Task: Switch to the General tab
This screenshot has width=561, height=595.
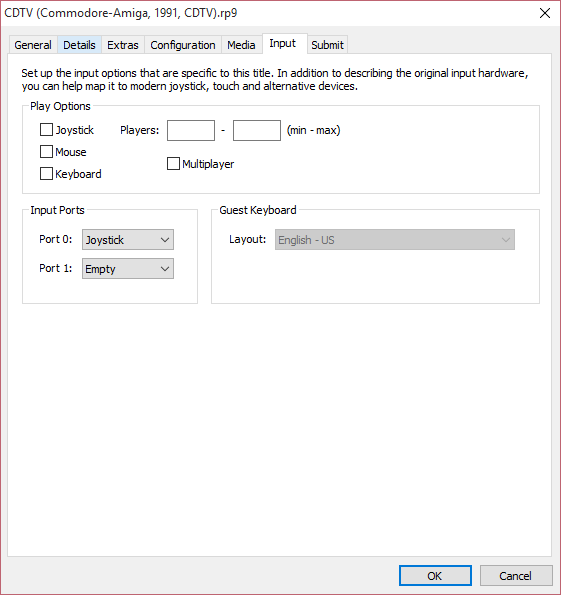Action: [x=33, y=45]
